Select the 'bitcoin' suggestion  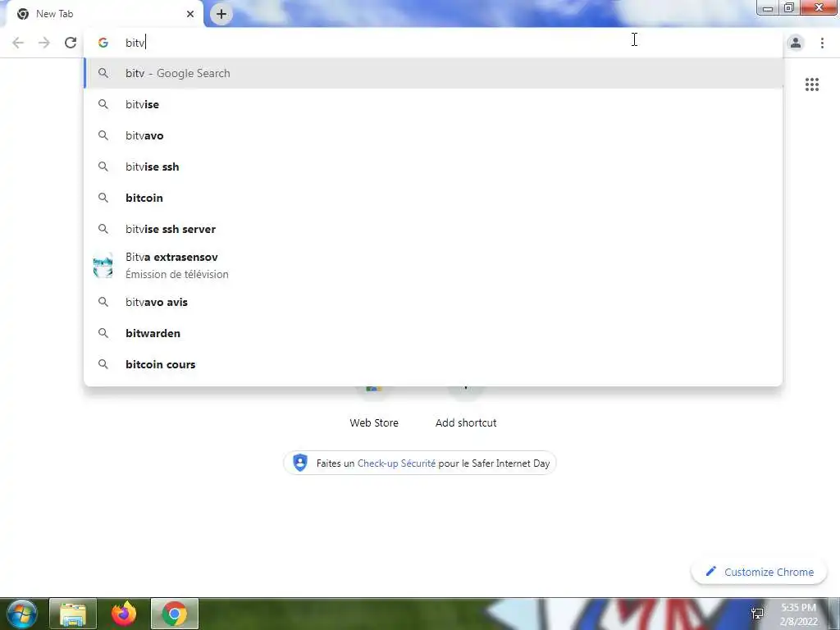[433, 198]
